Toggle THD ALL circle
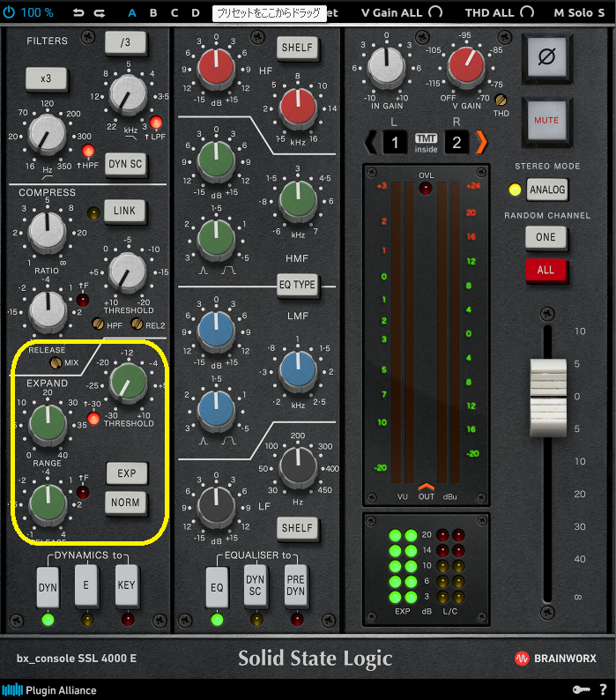Screen dimensions: 616x700 click(x=527, y=12)
